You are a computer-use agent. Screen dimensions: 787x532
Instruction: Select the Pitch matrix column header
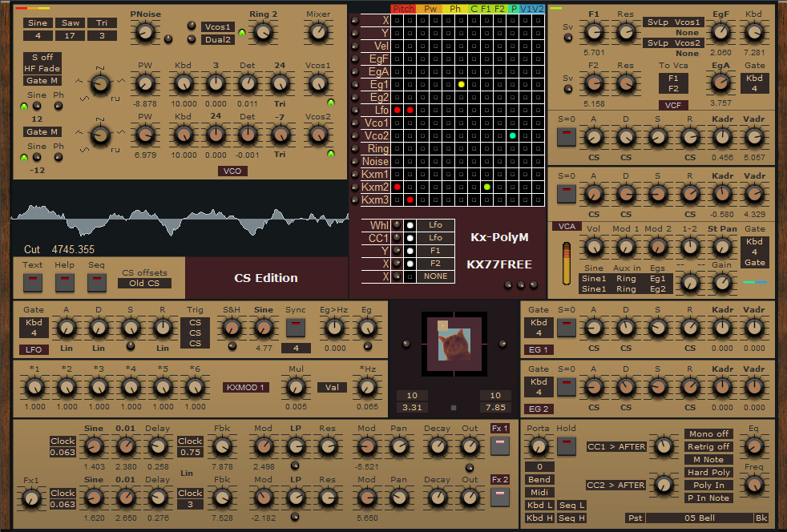coord(403,9)
